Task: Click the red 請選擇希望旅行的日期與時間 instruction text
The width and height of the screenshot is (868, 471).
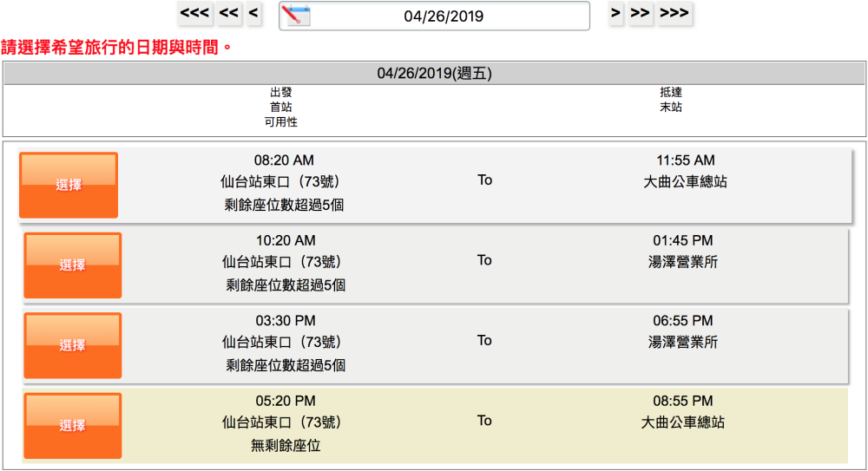Action: click(117, 47)
